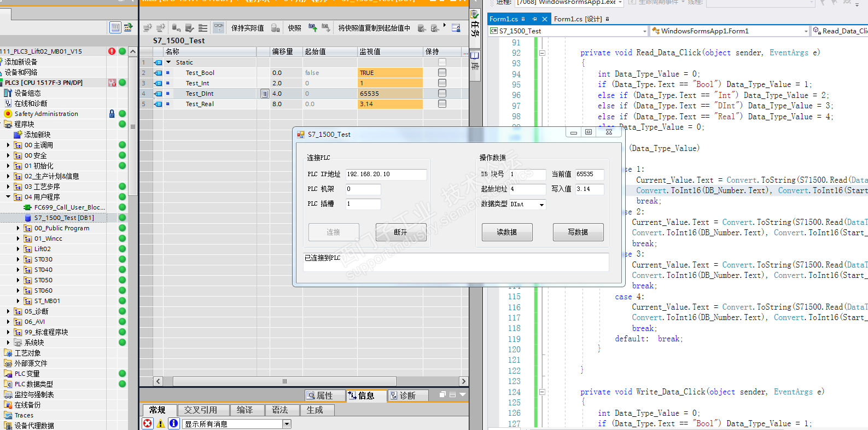Toggle the 保持 checkbox for Test_Real
868x430 pixels.
(442, 104)
